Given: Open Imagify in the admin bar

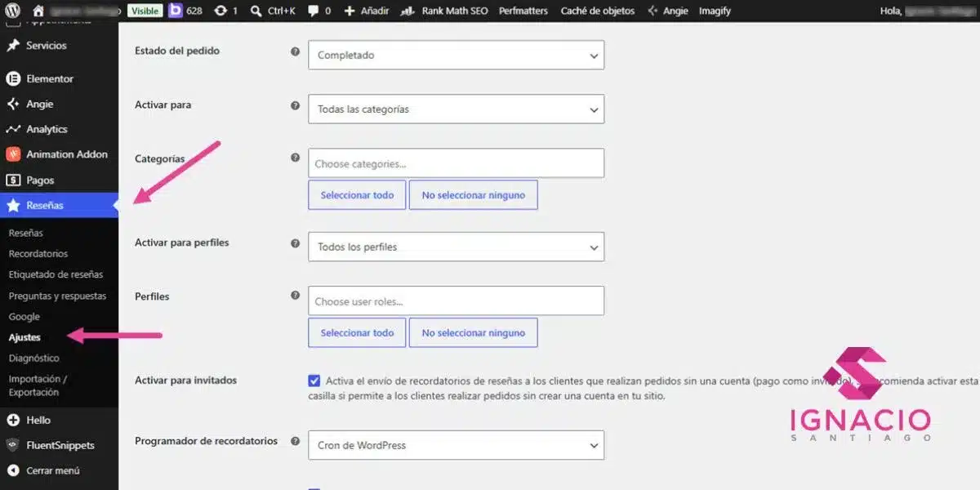Looking at the screenshot, I should click(x=715, y=11).
